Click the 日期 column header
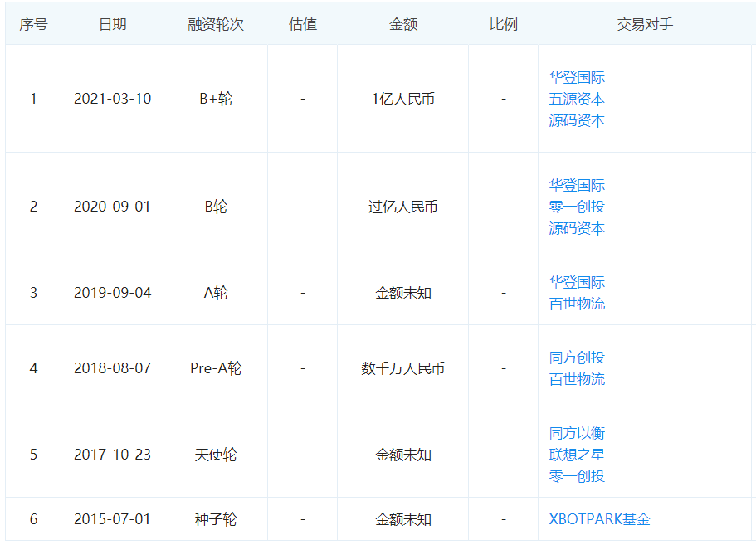Viewport: 756px width, 545px height. pos(112,24)
